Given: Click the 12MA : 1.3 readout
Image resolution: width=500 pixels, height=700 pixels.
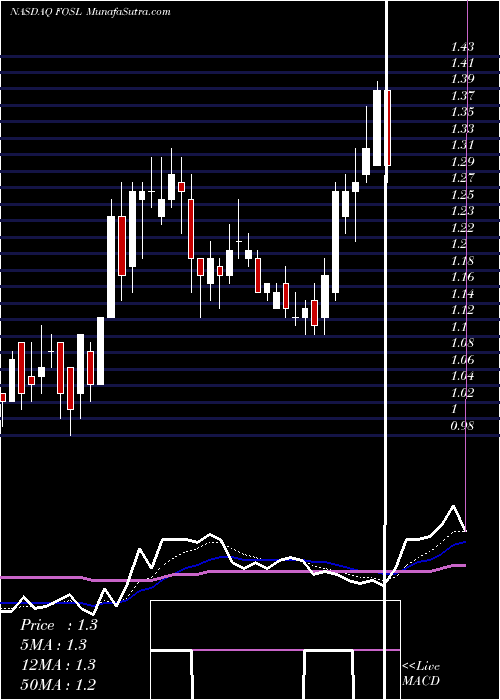Looking at the screenshot, I should coord(58,665).
